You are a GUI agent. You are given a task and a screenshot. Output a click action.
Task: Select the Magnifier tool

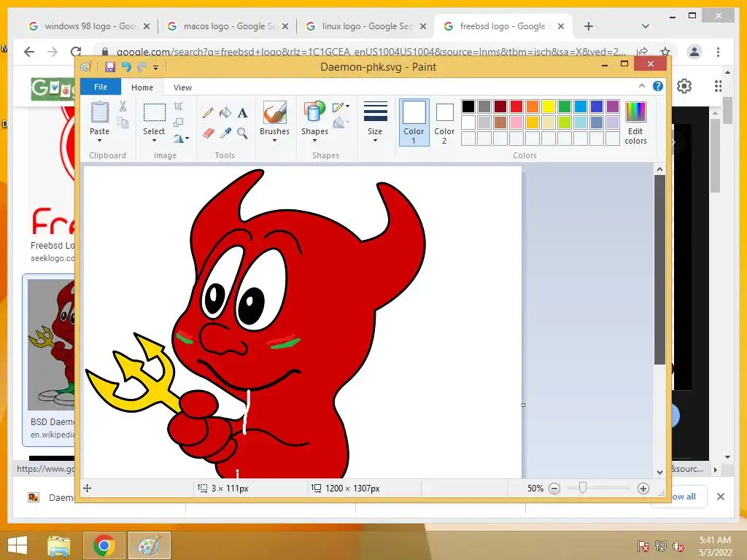pos(242,133)
